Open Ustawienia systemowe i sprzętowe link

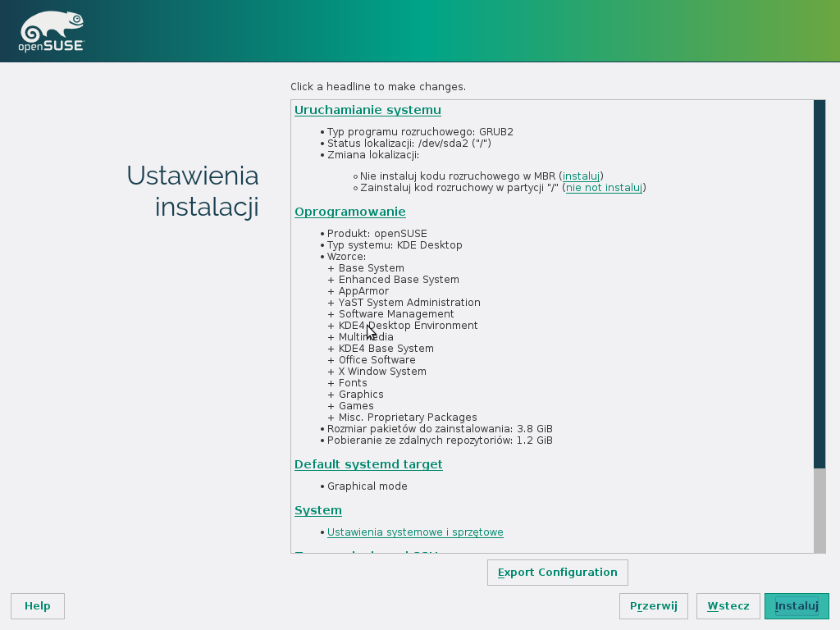click(x=415, y=532)
